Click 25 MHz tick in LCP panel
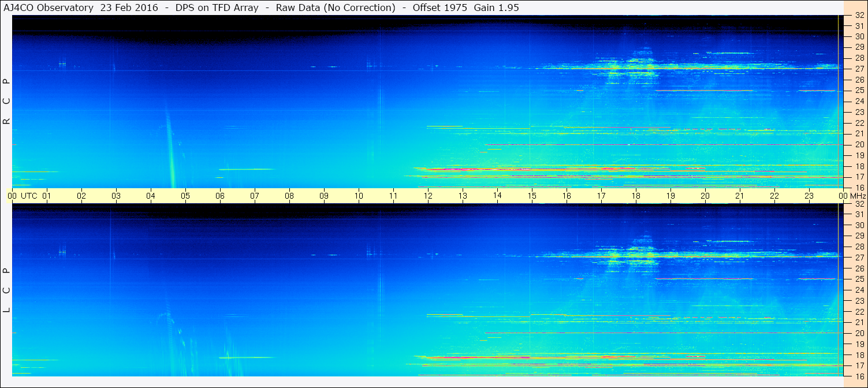 tap(859, 279)
